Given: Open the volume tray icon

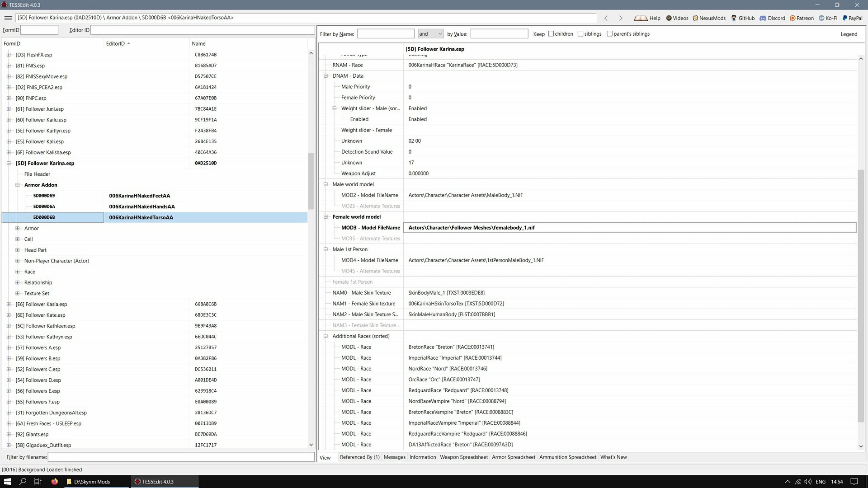Looking at the screenshot, I should pos(808,482).
